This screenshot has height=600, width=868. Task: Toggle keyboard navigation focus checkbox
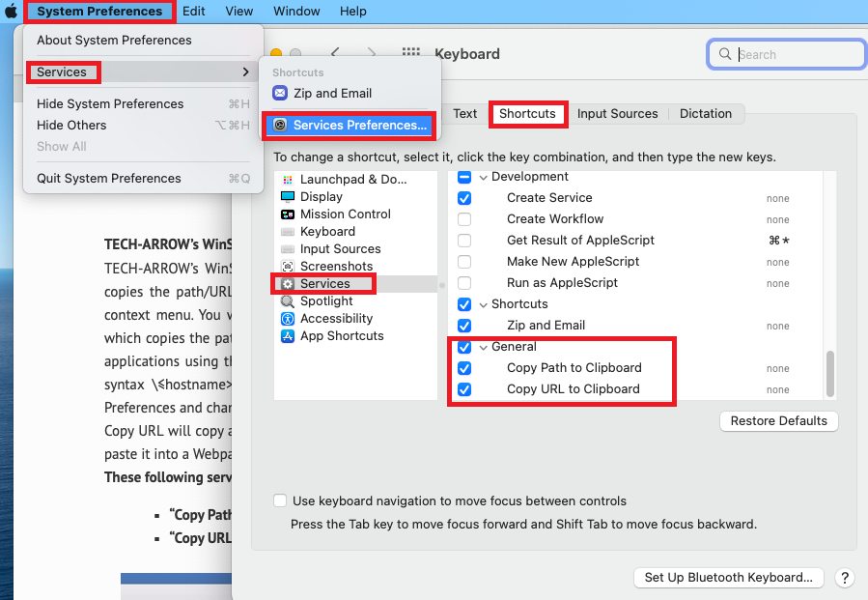(x=280, y=501)
